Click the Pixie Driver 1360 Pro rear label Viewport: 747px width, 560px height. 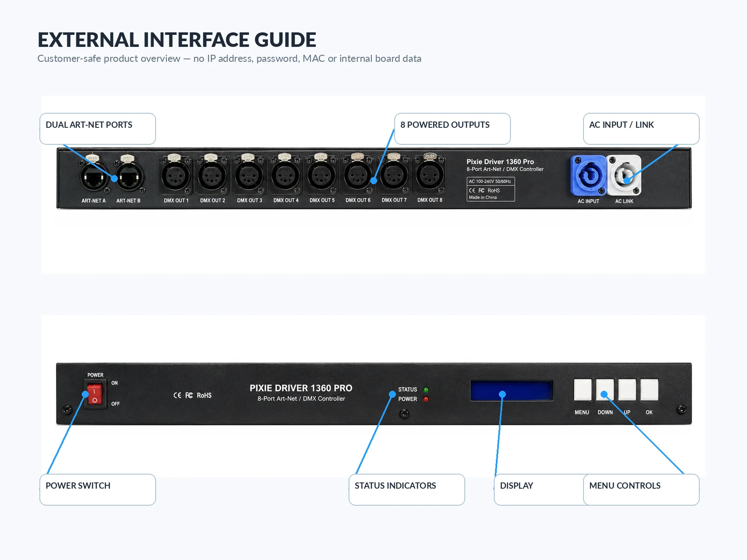(500, 161)
